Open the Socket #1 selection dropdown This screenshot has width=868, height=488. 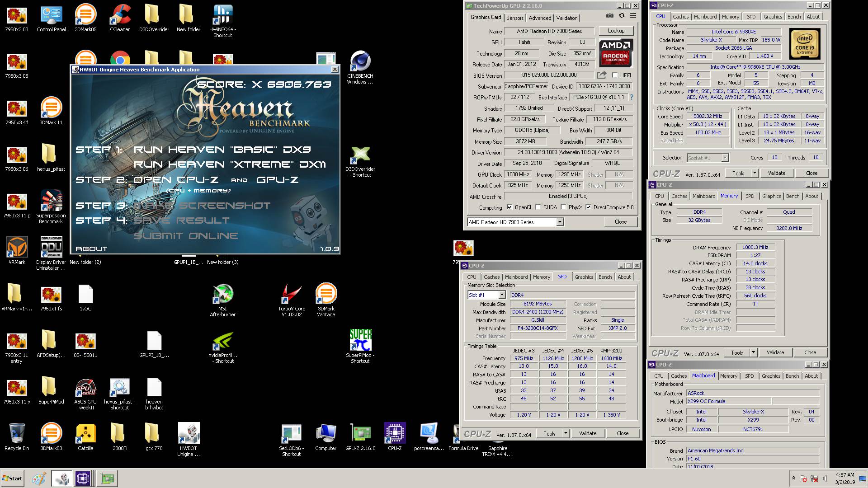(x=725, y=158)
